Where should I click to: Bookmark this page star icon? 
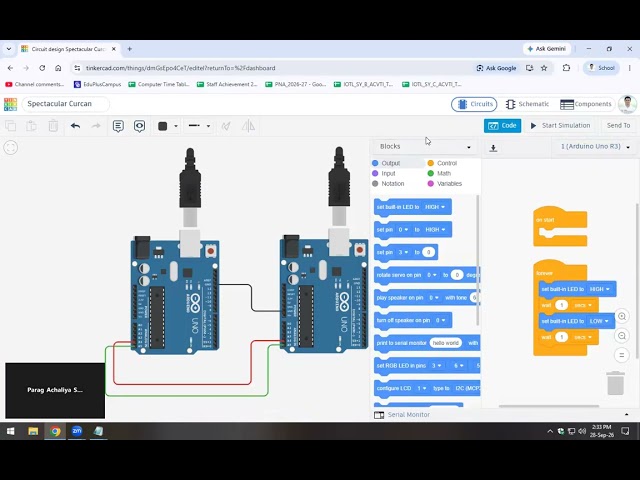click(544, 68)
